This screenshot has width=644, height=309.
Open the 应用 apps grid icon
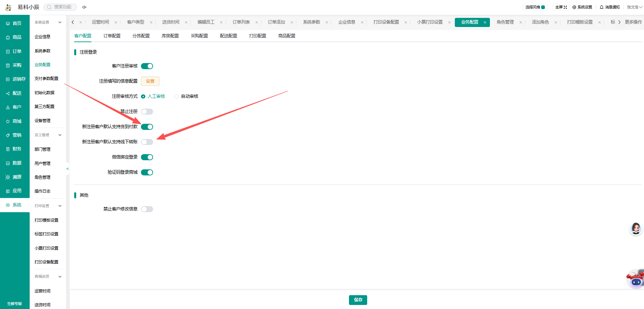pyautogui.click(x=8, y=191)
